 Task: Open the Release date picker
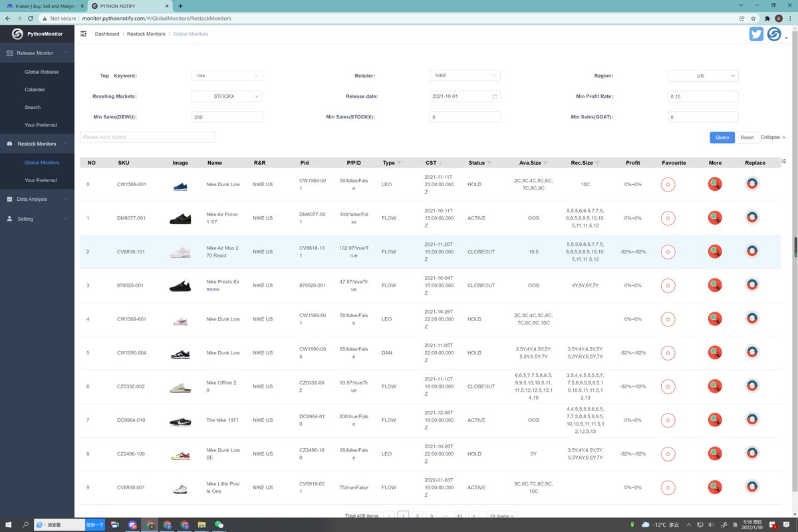click(465, 96)
